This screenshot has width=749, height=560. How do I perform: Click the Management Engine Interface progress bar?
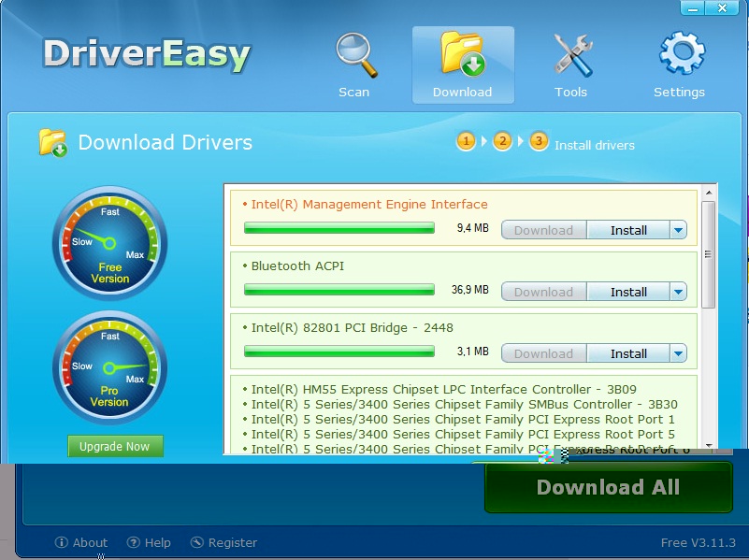click(x=339, y=228)
